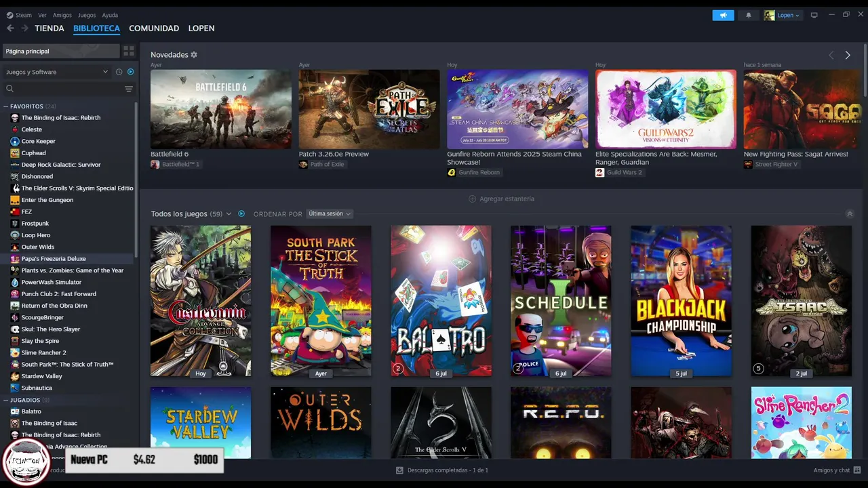The width and height of the screenshot is (868, 488).
Task: Switch to collections grid view icon
Action: 129,51
